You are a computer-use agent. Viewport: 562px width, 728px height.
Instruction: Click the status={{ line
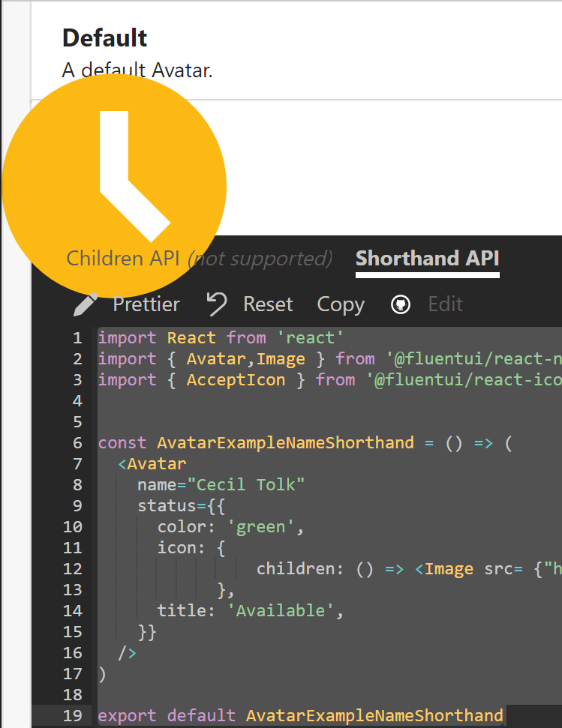(181, 505)
